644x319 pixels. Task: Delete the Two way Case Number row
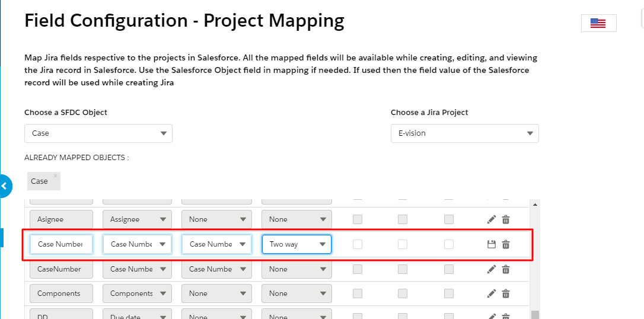click(506, 244)
